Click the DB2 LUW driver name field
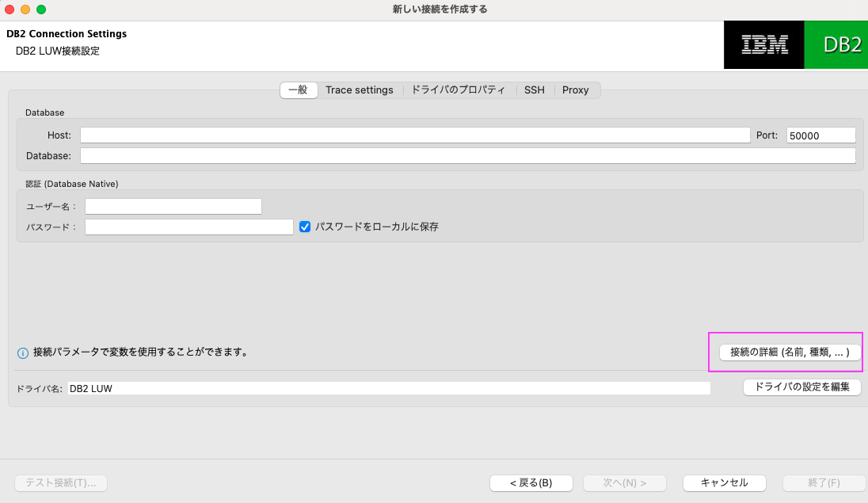The width and height of the screenshot is (868, 503). click(x=389, y=388)
